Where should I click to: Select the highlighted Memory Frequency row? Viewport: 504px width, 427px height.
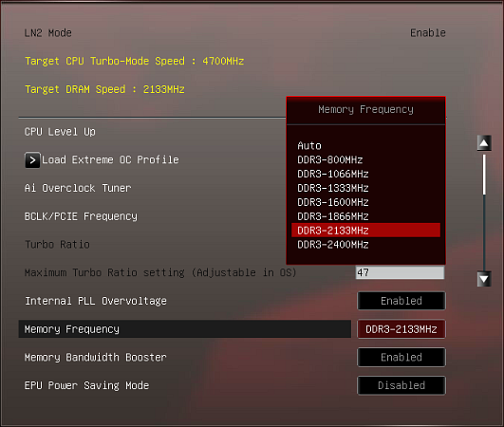[185, 329]
